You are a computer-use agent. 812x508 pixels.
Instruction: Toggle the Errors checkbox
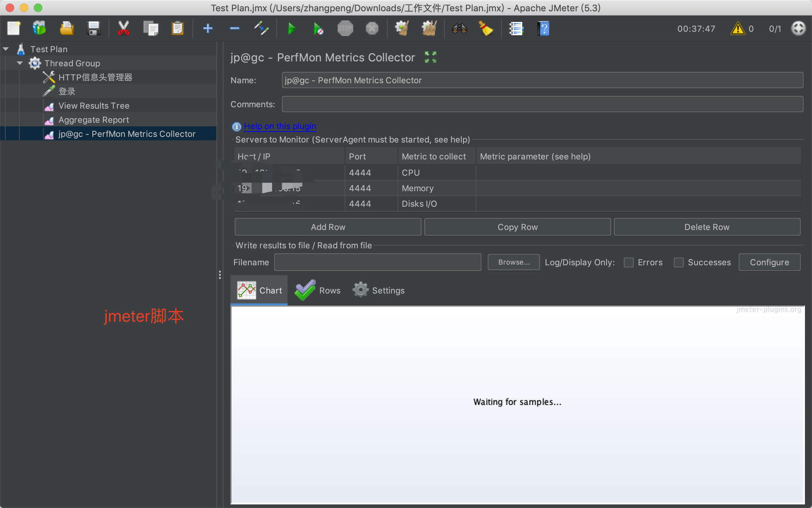coord(629,262)
